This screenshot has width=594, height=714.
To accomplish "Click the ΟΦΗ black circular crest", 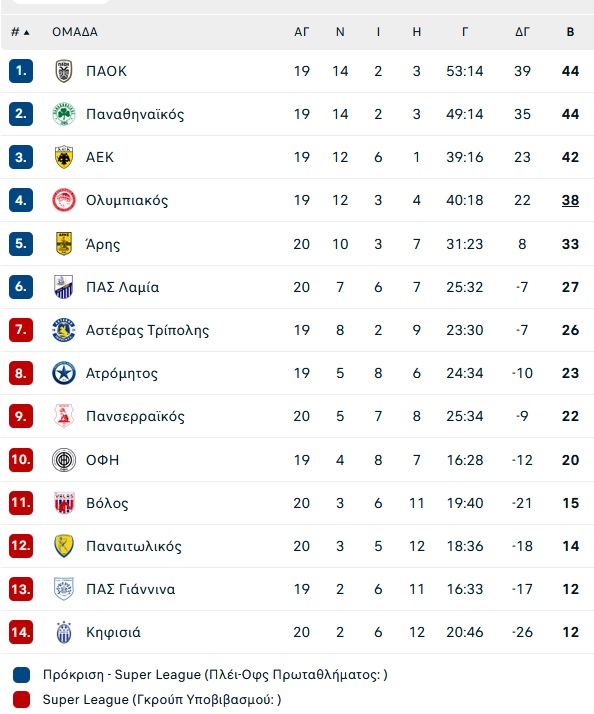I will [x=64, y=460].
